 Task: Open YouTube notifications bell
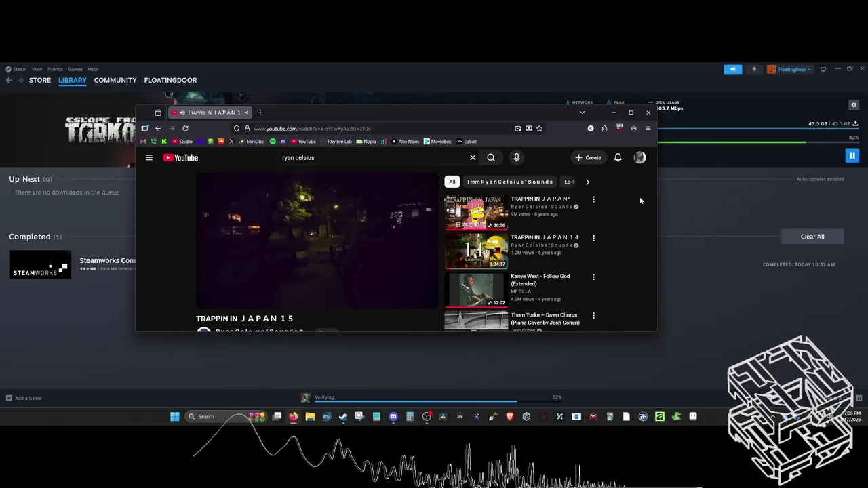tap(618, 157)
